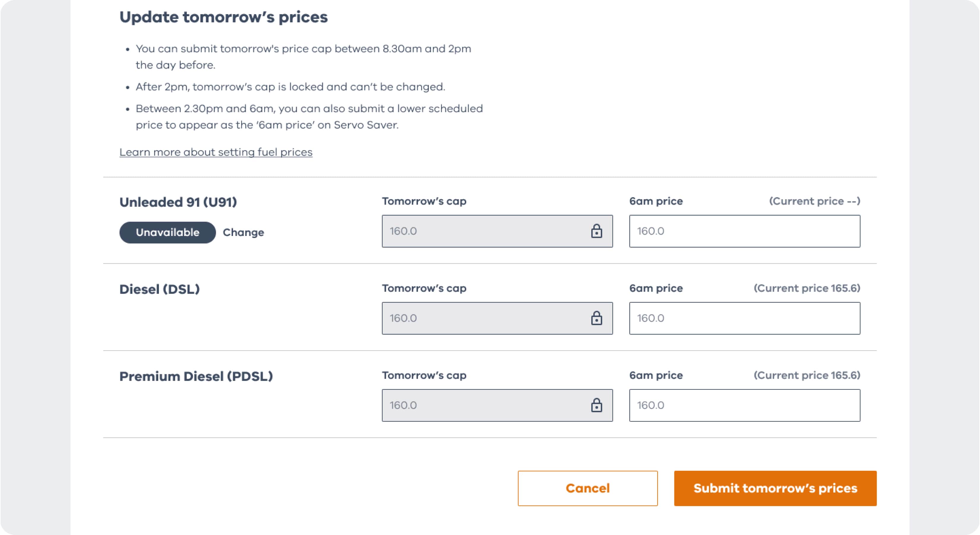
Task: Click the lock icon in Diesel cap field
Action: tap(596, 318)
